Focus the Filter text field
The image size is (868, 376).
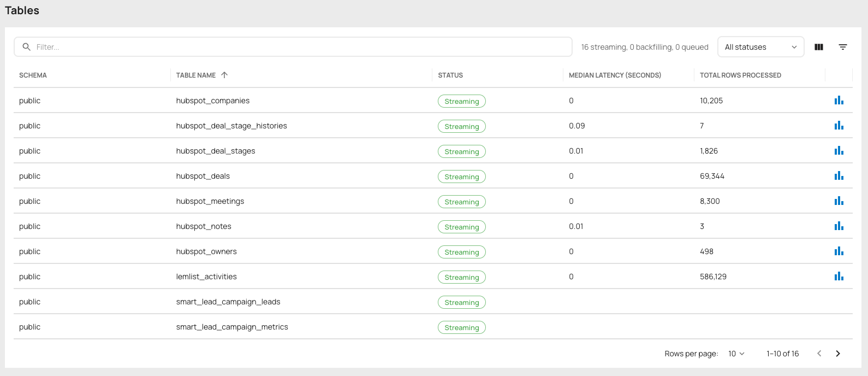coord(293,47)
